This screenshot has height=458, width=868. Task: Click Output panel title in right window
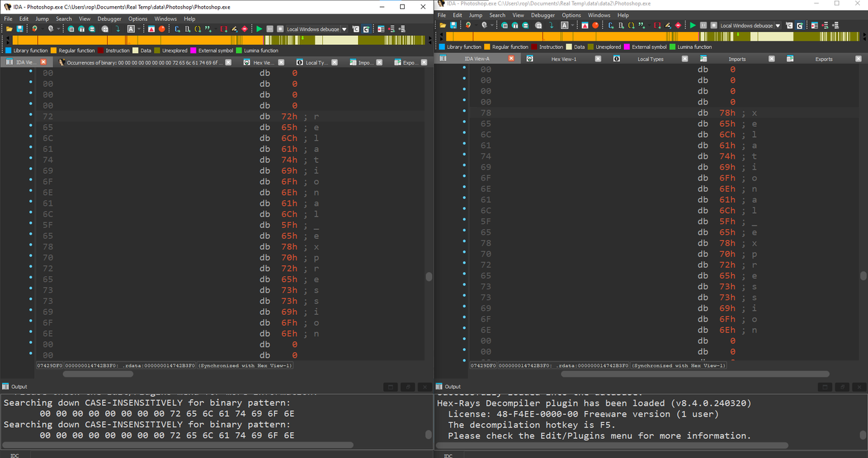pos(453,386)
